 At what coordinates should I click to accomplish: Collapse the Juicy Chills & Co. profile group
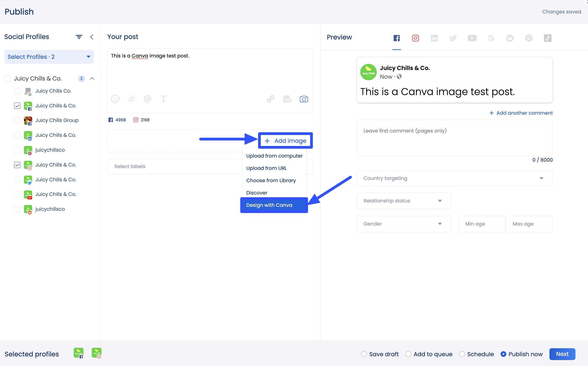pyautogui.click(x=92, y=78)
